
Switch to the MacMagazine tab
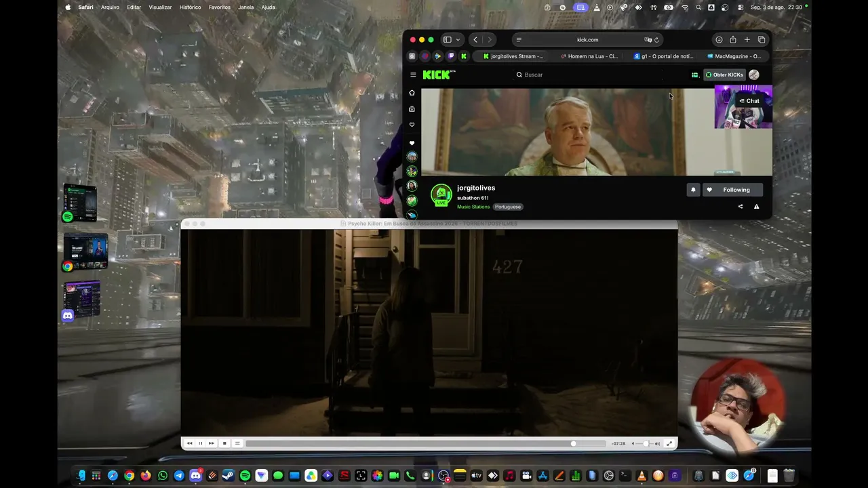click(x=734, y=56)
